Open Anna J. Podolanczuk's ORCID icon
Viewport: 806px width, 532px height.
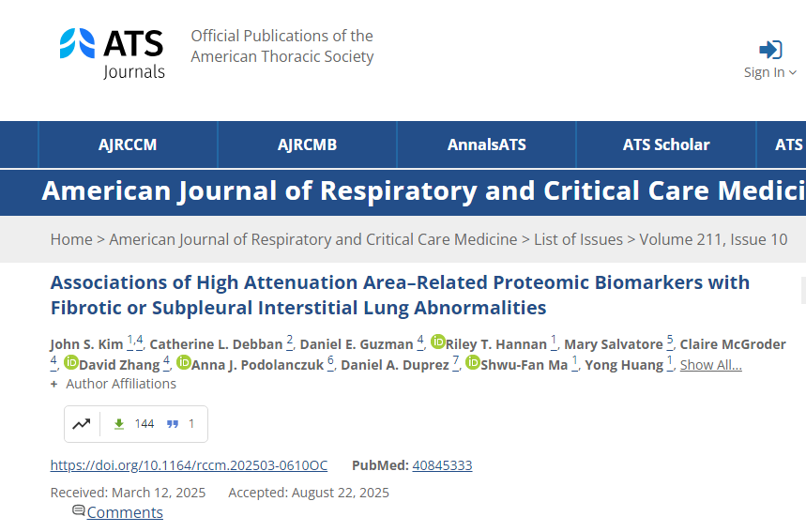point(184,363)
